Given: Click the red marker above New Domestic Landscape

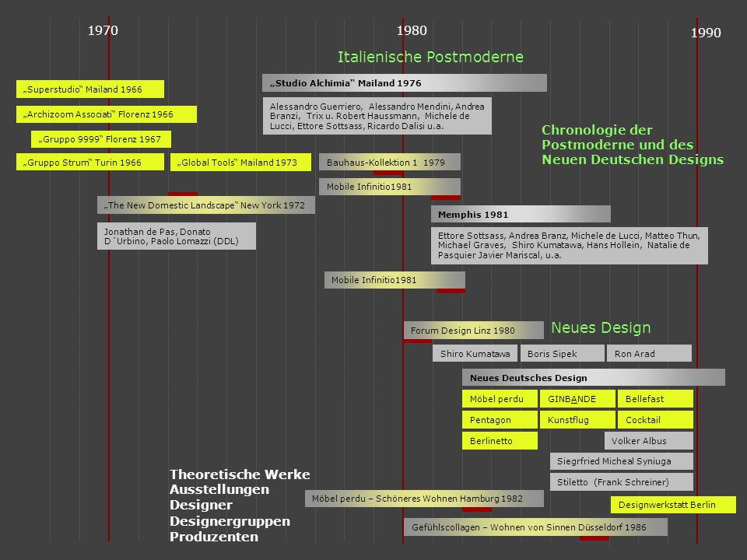Looking at the screenshot, I should coord(182,194).
